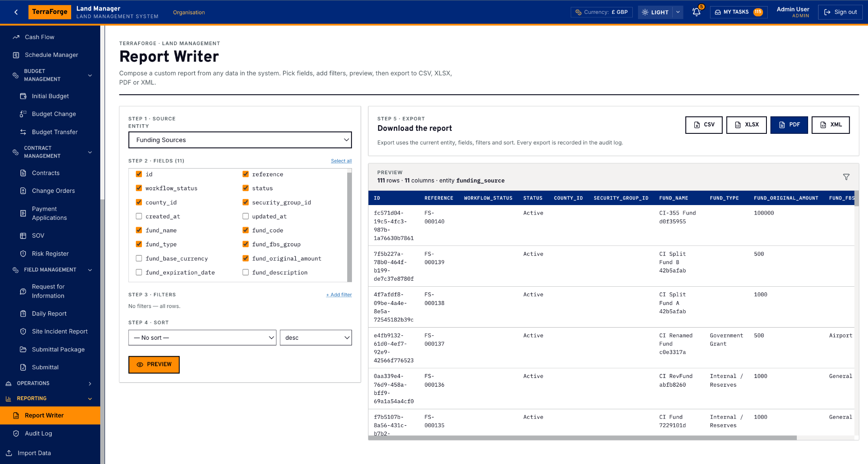Click the Schedule Manager sidebar icon
The width and height of the screenshot is (868, 464).
16,55
